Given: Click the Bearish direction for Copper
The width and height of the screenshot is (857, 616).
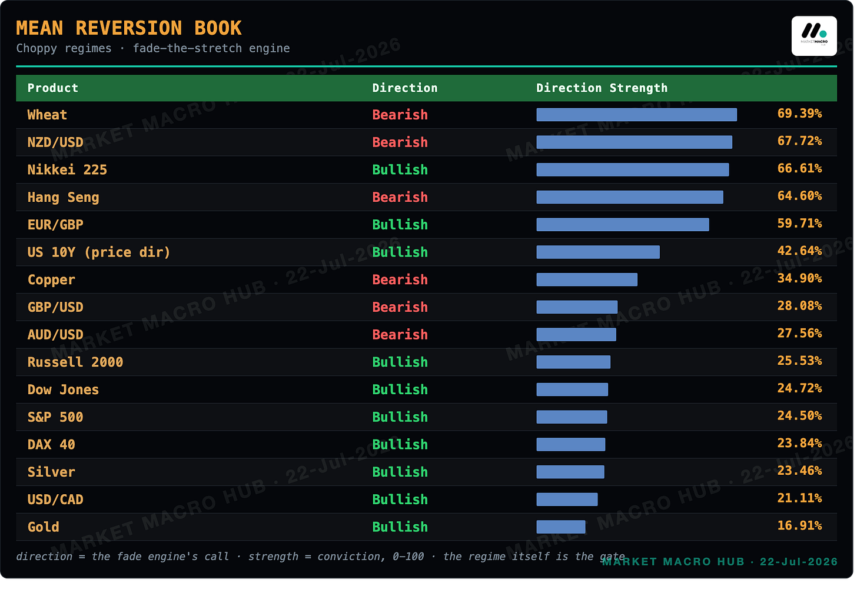Looking at the screenshot, I should [x=400, y=280].
